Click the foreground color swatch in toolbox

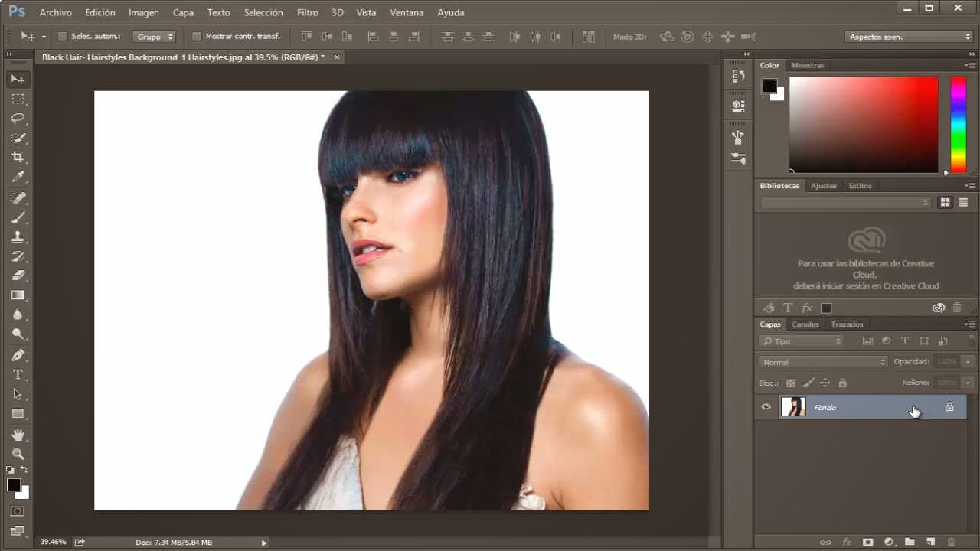[14, 484]
